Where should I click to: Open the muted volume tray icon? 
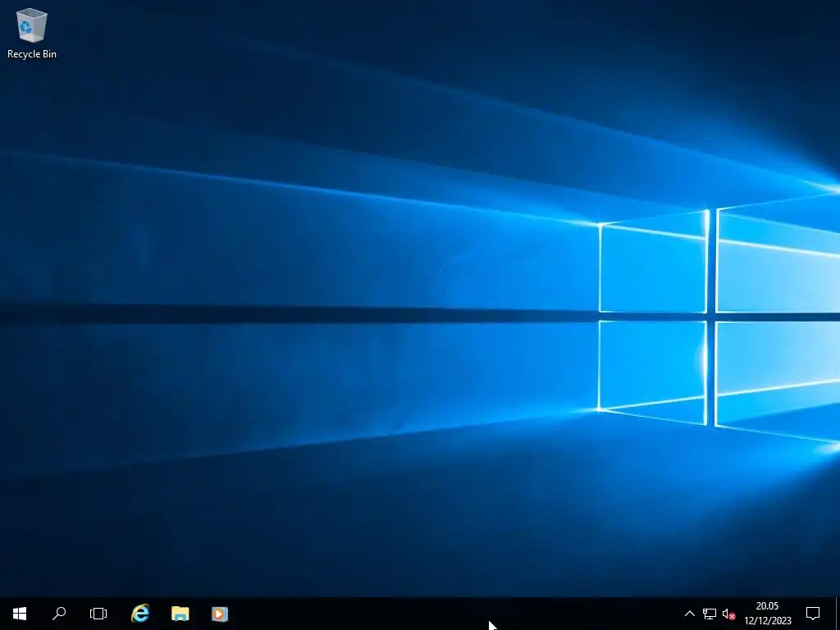pyautogui.click(x=728, y=614)
